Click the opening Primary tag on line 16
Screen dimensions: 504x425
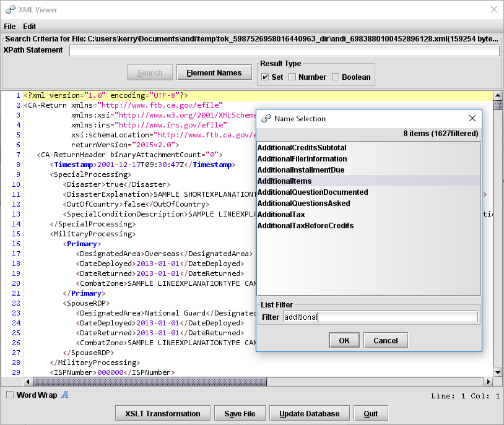point(82,244)
